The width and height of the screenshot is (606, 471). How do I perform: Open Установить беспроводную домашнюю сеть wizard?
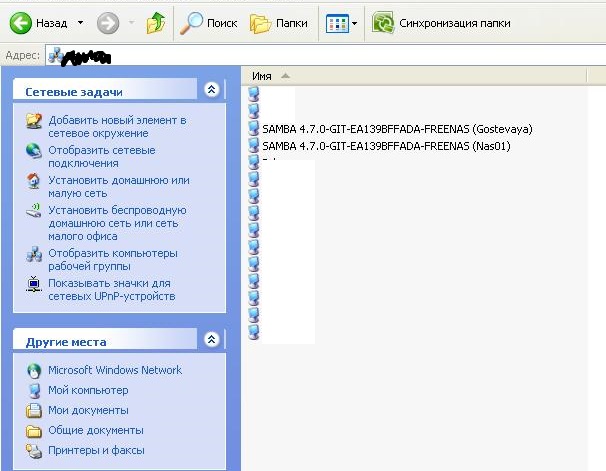117,223
